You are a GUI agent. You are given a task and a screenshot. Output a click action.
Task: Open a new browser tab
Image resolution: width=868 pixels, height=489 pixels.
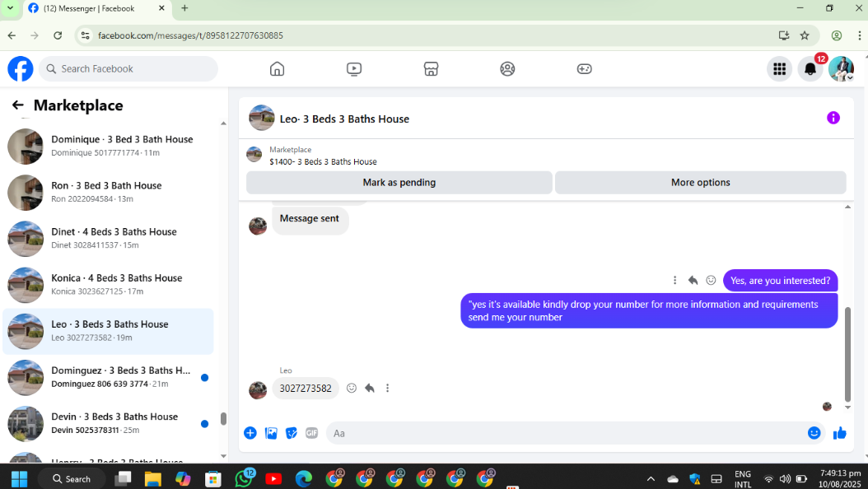(185, 8)
